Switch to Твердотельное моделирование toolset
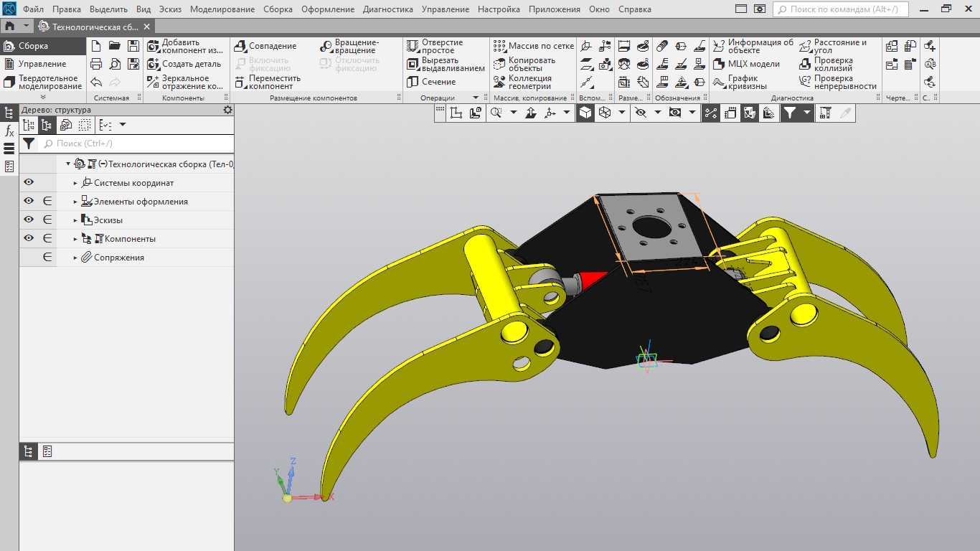Screen dimensions: 980x551 (x=42, y=82)
